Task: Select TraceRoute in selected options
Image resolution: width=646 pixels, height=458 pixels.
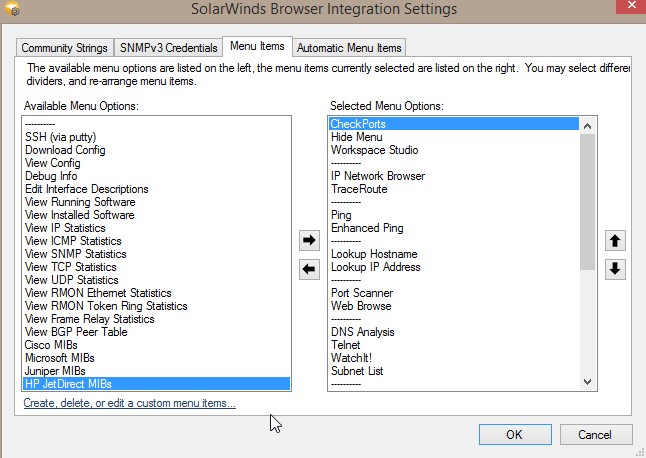Action: [454, 189]
